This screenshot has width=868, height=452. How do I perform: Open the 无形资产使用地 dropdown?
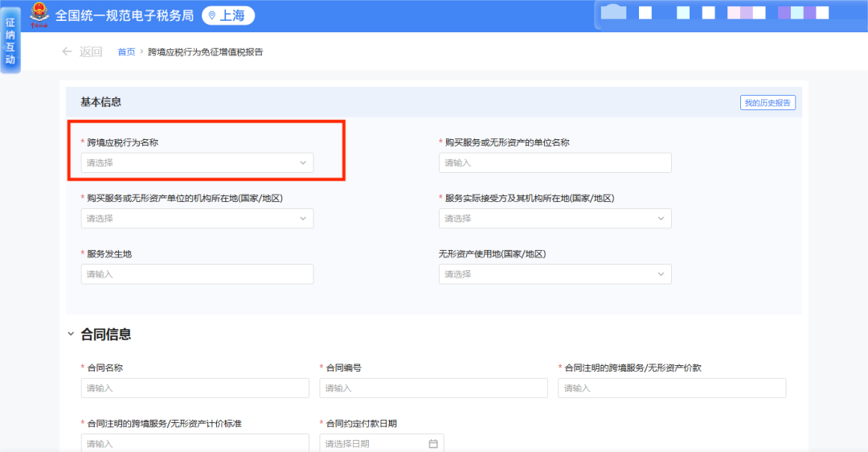click(x=555, y=274)
